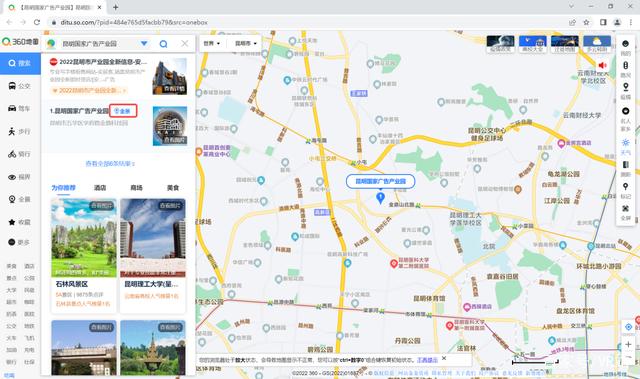Screen dimensions: 640x379
Task: Open the 石林风景区 recommendation card
Action: click(84, 255)
